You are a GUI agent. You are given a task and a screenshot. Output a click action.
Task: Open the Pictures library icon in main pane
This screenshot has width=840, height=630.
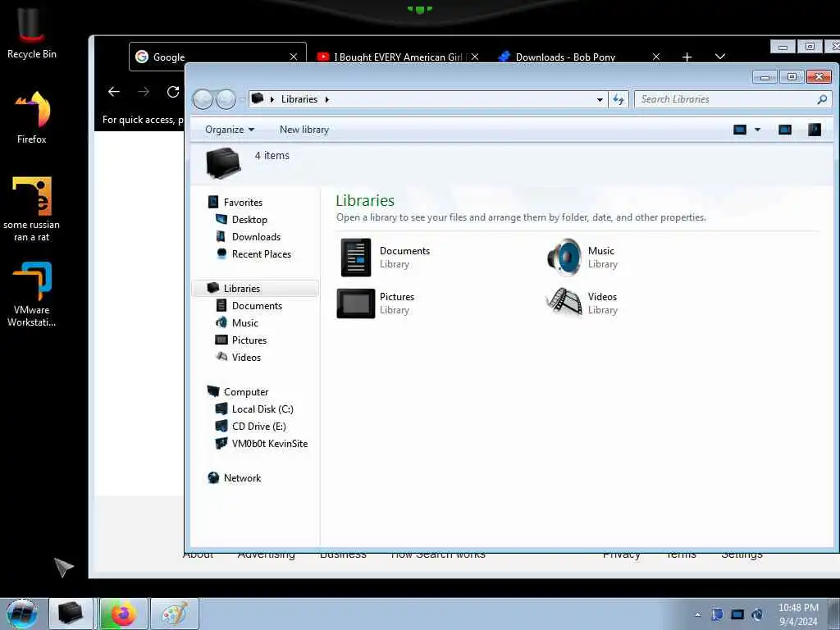click(x=356, y=304)
